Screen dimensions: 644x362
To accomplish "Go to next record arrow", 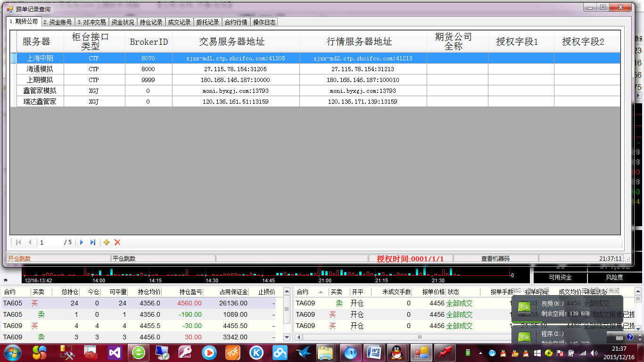I will [x=82, y=242].
